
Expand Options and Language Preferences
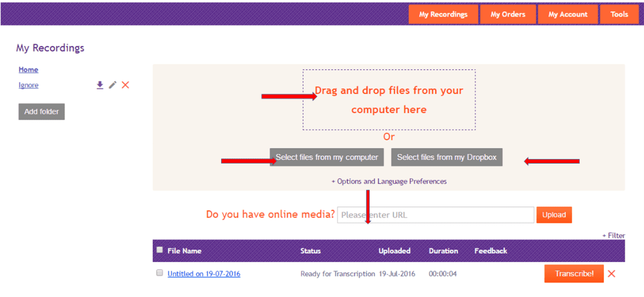389,182
